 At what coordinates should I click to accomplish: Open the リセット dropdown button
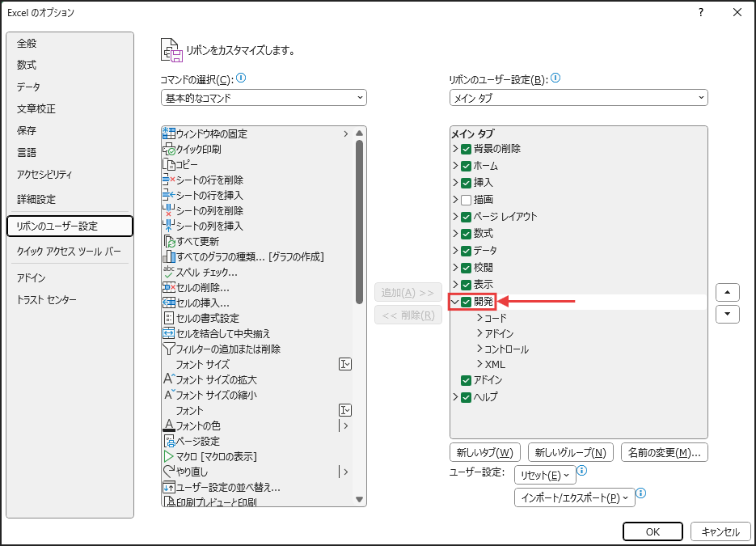click(545, 475)
